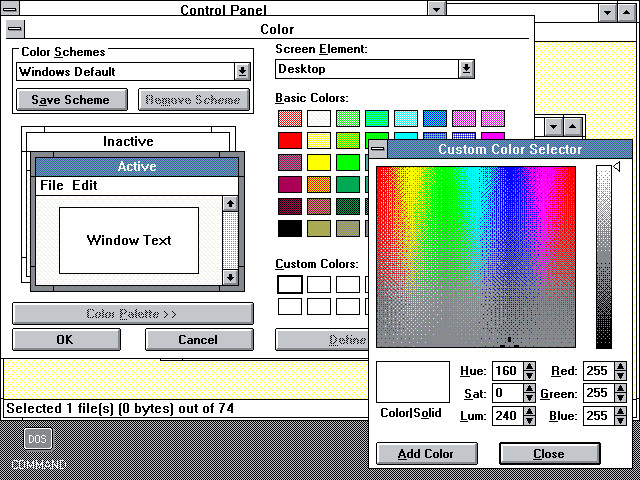
Task: Confirm with the OK button
Action: click(x=66, y=340)
